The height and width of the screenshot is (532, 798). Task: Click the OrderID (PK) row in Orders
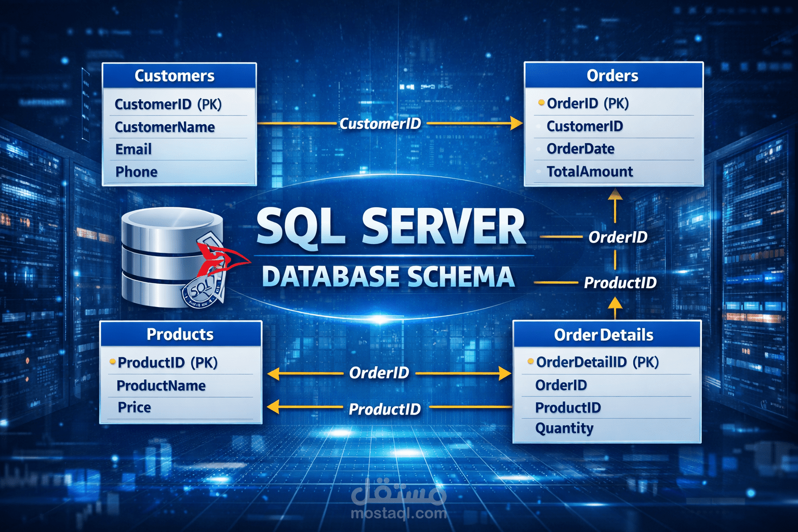614,103
